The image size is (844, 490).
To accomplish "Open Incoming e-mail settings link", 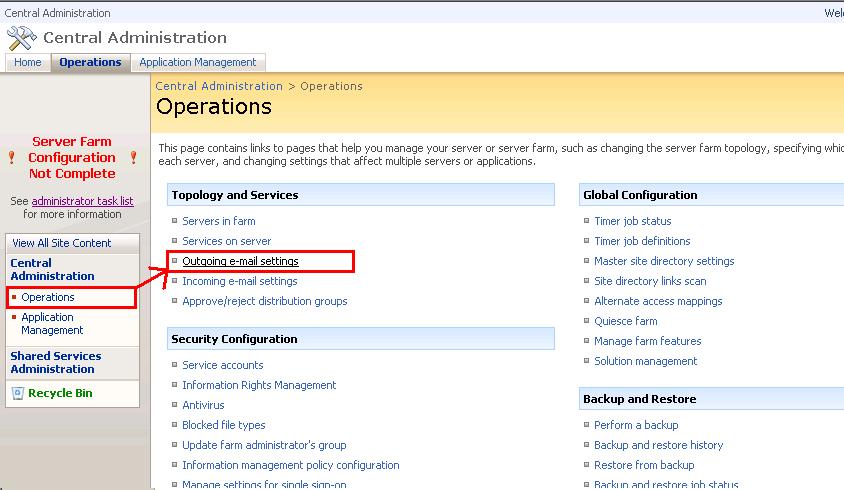I will tap(240, 281).
